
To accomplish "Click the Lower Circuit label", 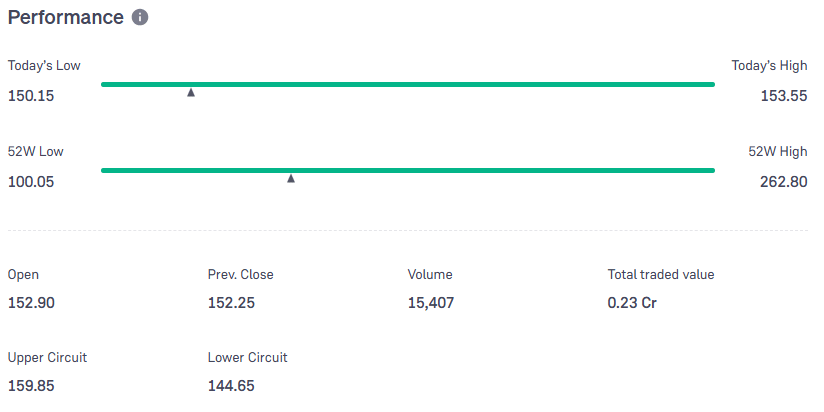I will 247,357.
